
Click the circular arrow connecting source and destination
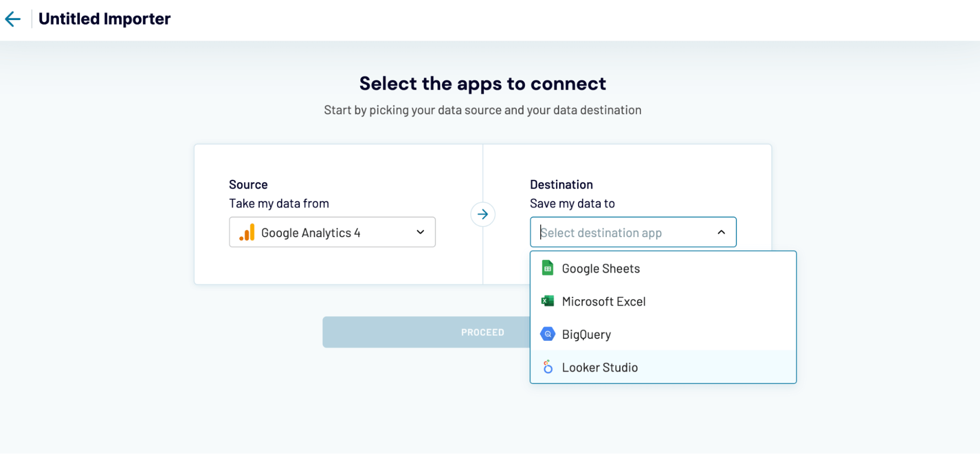tap(483, 214)
